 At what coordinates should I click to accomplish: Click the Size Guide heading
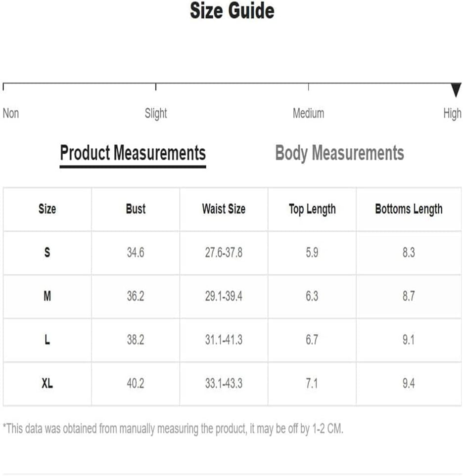[x=232, y=10]
